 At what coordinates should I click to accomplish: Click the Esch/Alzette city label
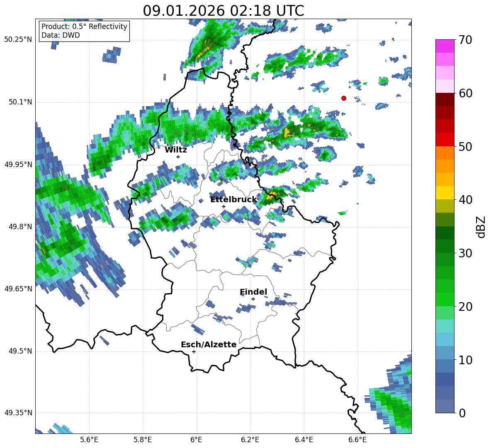[209, 344]
